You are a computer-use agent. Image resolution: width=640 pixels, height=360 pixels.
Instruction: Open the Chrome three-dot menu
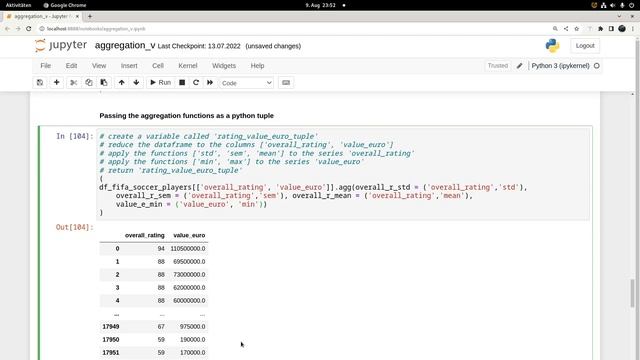coord(633,29)
